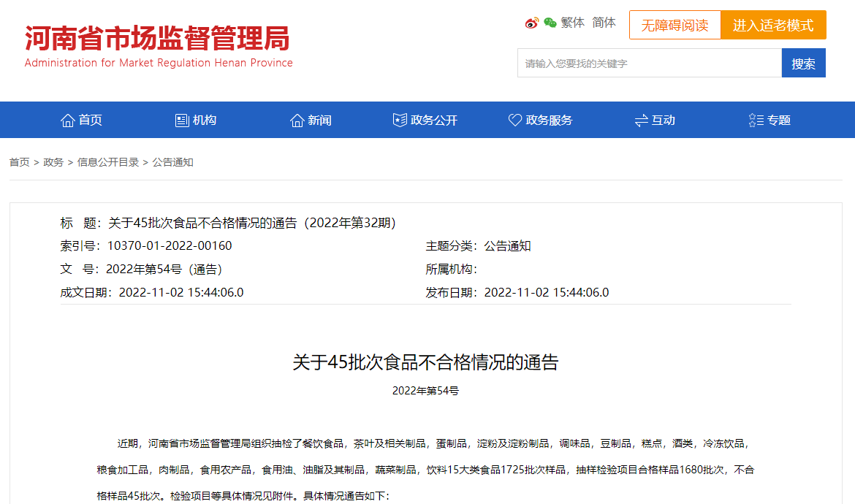Click the list icon beside 专题
The width and height of the screenshot is (855, 504).
tap(756, 121)
